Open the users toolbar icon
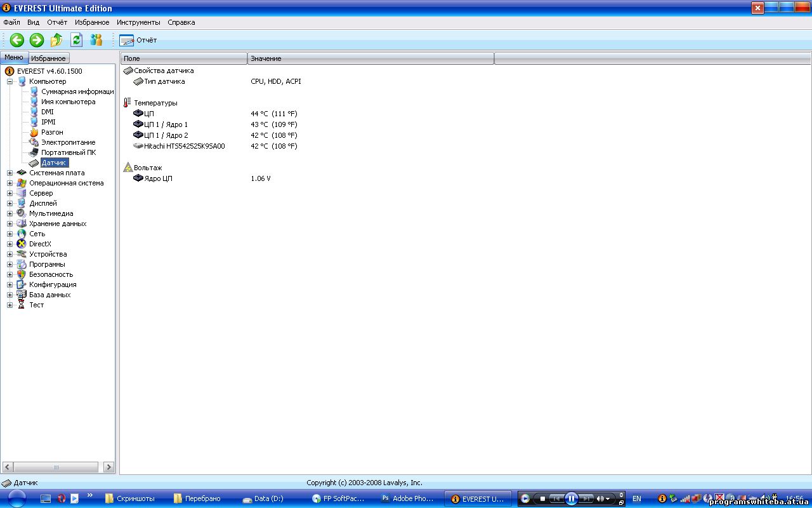 [96, 40]
